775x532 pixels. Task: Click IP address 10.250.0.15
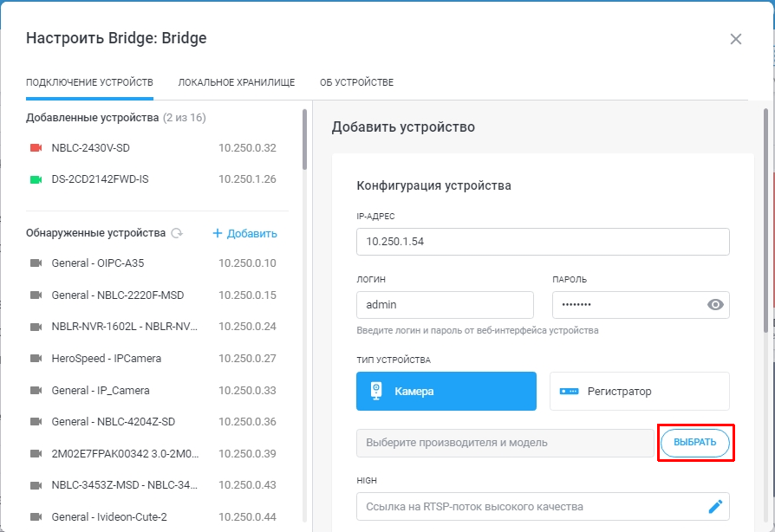(248, 295)
